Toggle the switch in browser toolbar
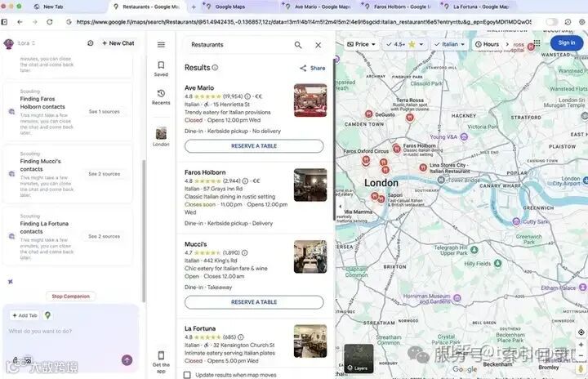Screen dimensions: 588x379 pyautogui.click(x=551, y=22)
